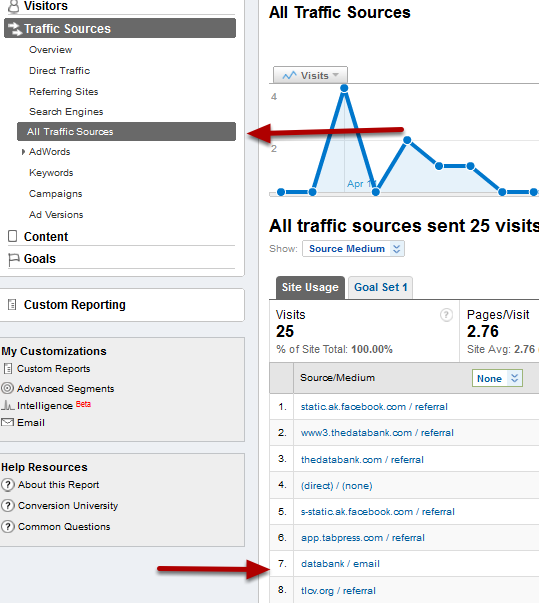Open the Direct Traffic report
539x603 pixels.
coord(60,71)
